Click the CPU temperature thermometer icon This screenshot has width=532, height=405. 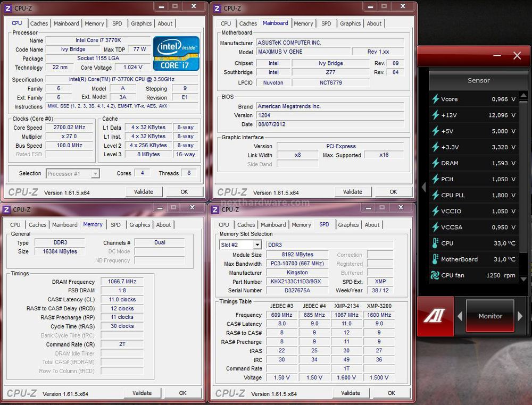click(435, 243)
